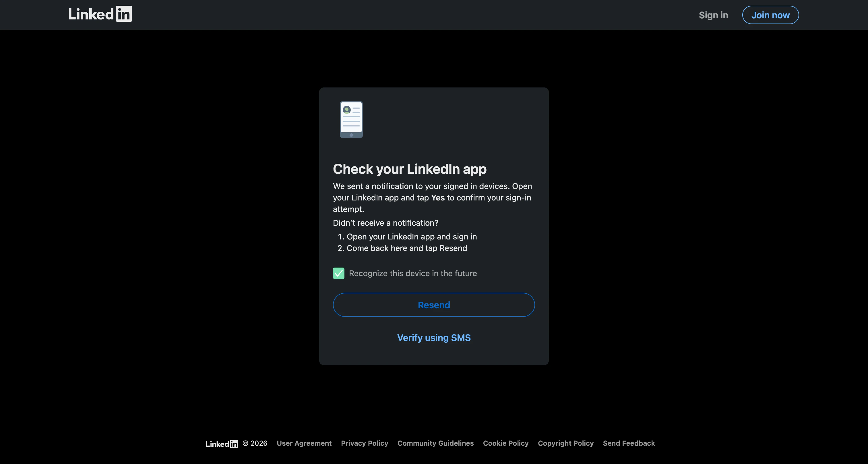Click the bold Yes in the instructions
This screenshot has height=464, width=868.
[438, 198]
